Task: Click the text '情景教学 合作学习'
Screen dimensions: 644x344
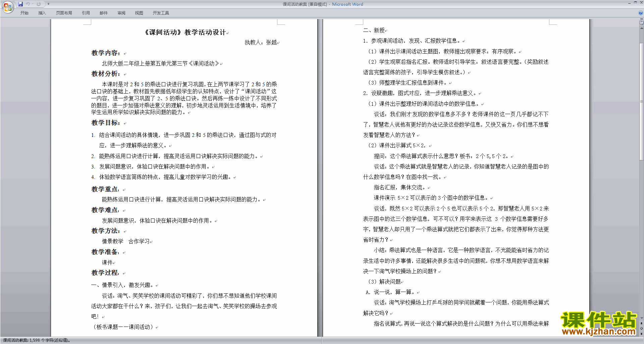Action: point(126,241)
